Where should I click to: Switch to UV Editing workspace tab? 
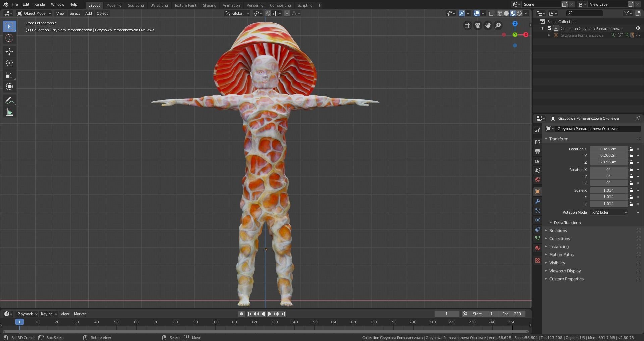pyautogui.click(x=159, y=5)
